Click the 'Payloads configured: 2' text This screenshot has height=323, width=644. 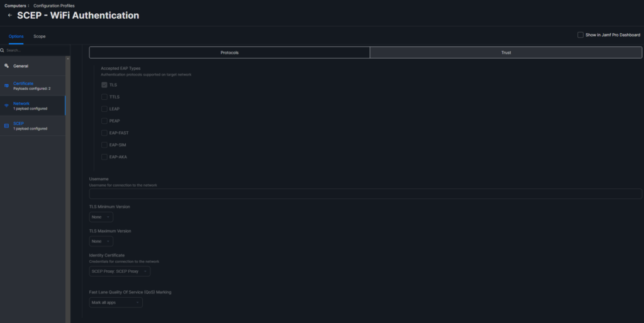32,89
